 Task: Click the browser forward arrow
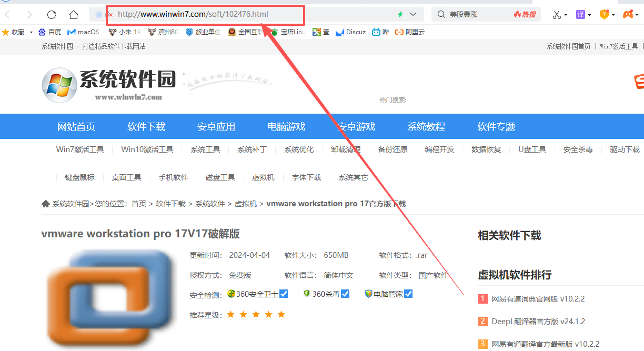pyautogui.click(x=29, y=14)
